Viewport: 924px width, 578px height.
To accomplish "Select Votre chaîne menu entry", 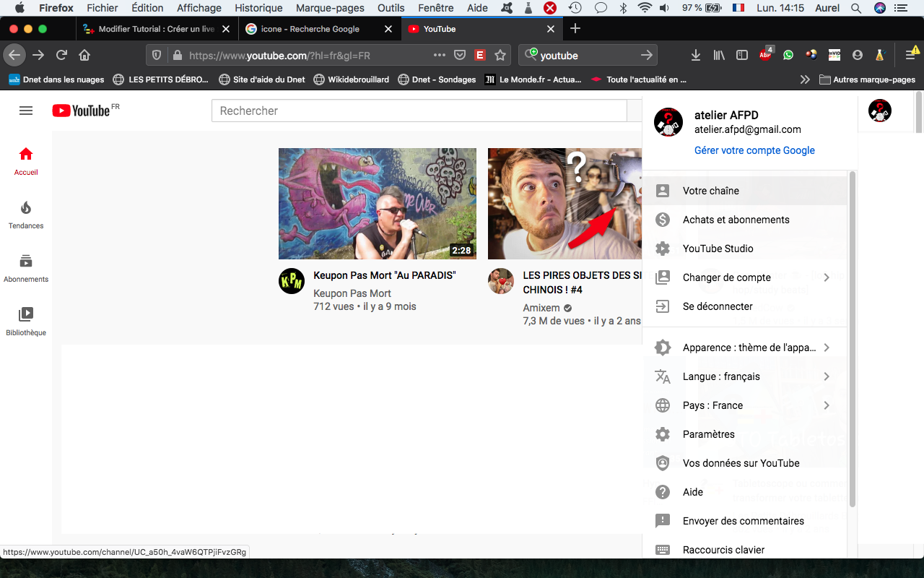I will coord(710,191).
